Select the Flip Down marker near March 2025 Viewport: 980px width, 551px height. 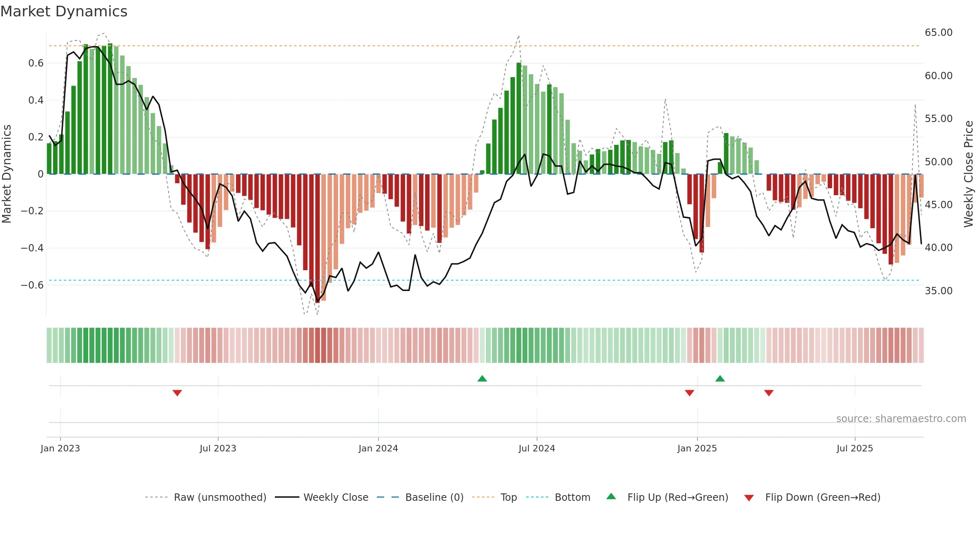769,393
